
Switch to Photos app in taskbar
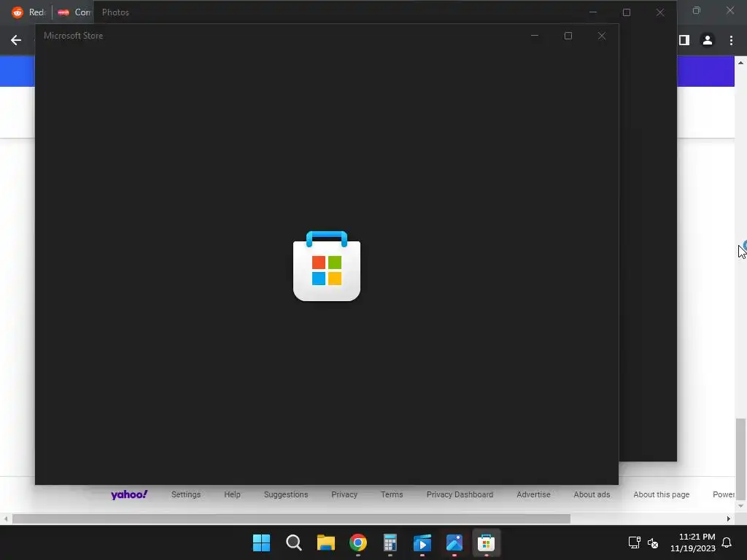[x=454, y=542]
